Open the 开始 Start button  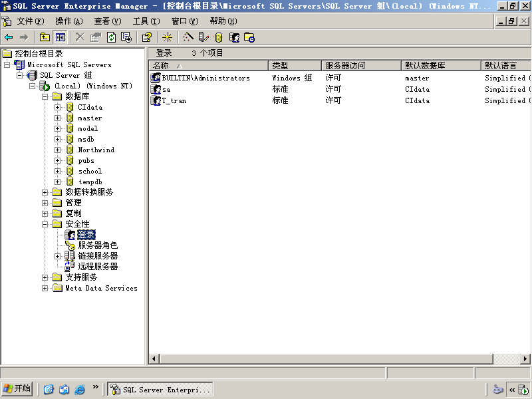17,389
